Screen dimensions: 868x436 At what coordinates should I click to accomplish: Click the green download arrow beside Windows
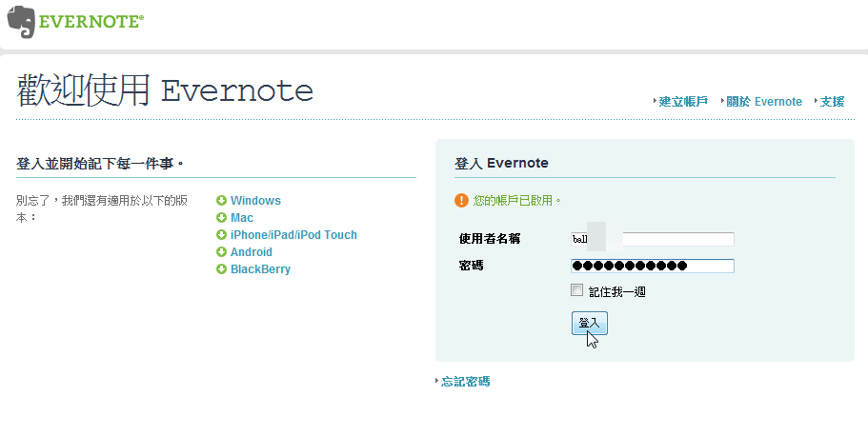pos(221,201)
